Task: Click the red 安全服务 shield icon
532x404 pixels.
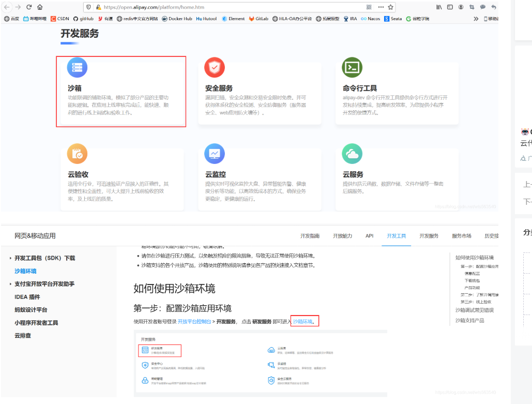Action: tap(215, 67)
